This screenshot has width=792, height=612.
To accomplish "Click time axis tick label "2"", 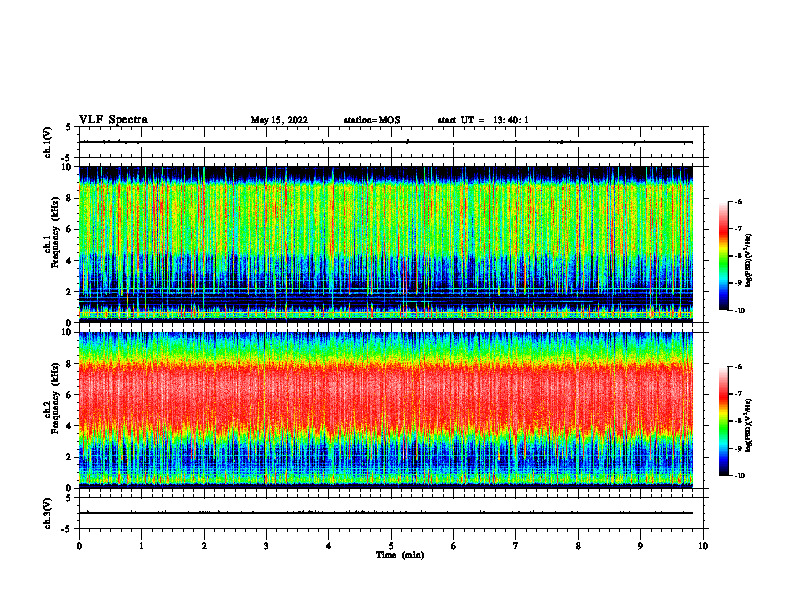I will pyautogui.click(x=204, y=546).
